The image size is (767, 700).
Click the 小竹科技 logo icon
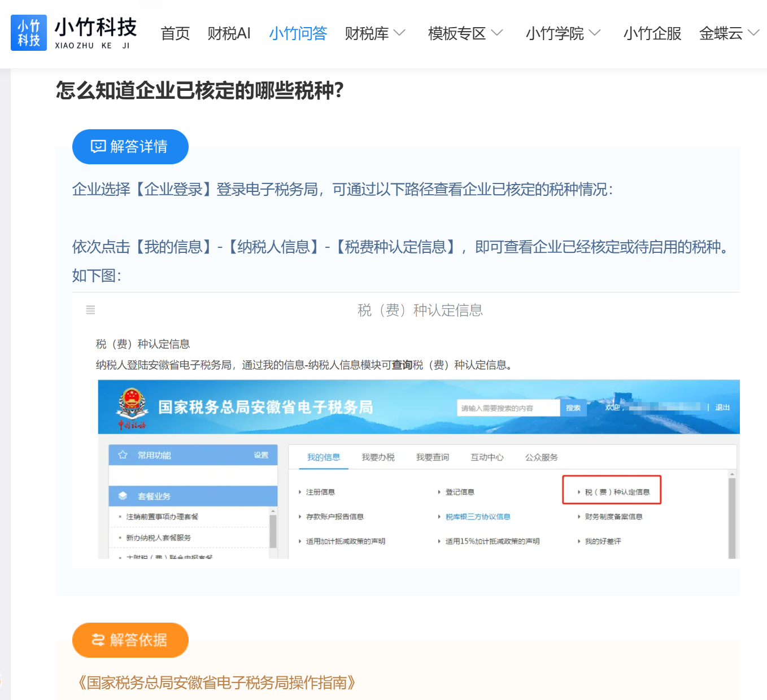pos(29,33)
